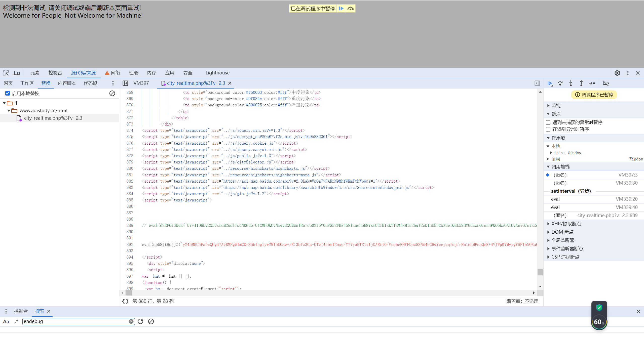Expand the 监视 section
644x339 pixels.
coord(556,106)
